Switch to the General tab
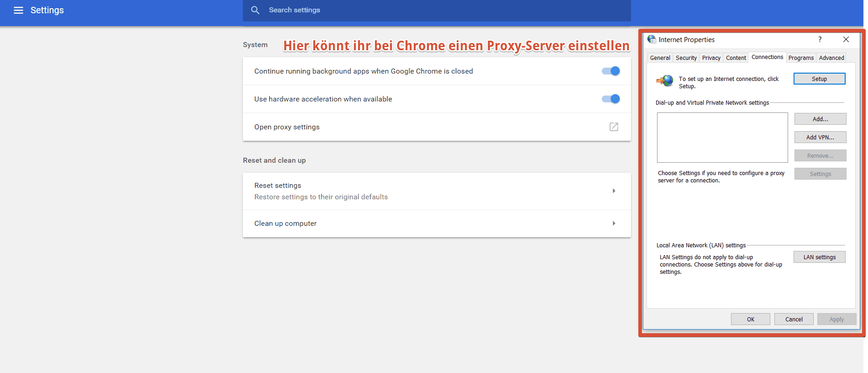 coord(660,58)
